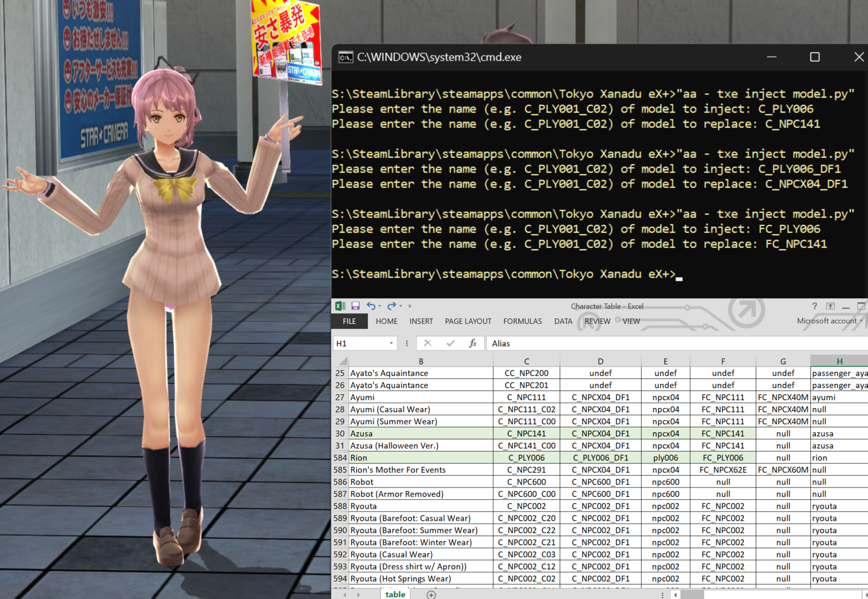Click cell C_NPC141 in row 30
868x599 pixels.
click(527, 434)
